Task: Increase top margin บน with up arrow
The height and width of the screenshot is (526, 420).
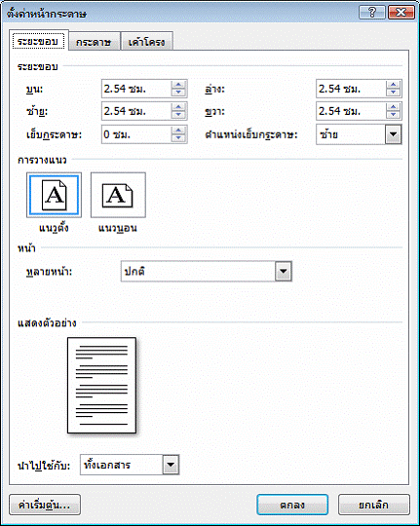Action: (x=178, y=85)
